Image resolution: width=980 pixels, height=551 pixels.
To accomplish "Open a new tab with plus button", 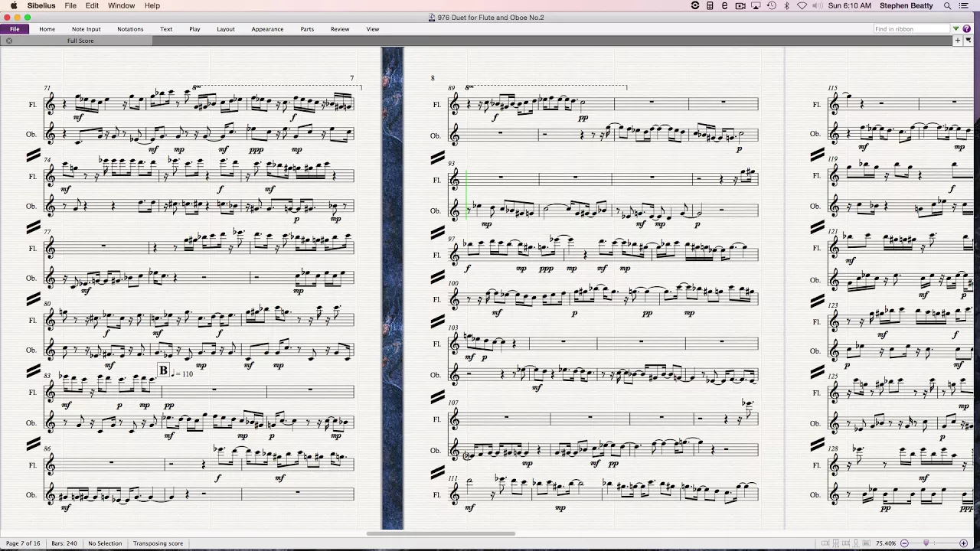I will click(958, 41).
